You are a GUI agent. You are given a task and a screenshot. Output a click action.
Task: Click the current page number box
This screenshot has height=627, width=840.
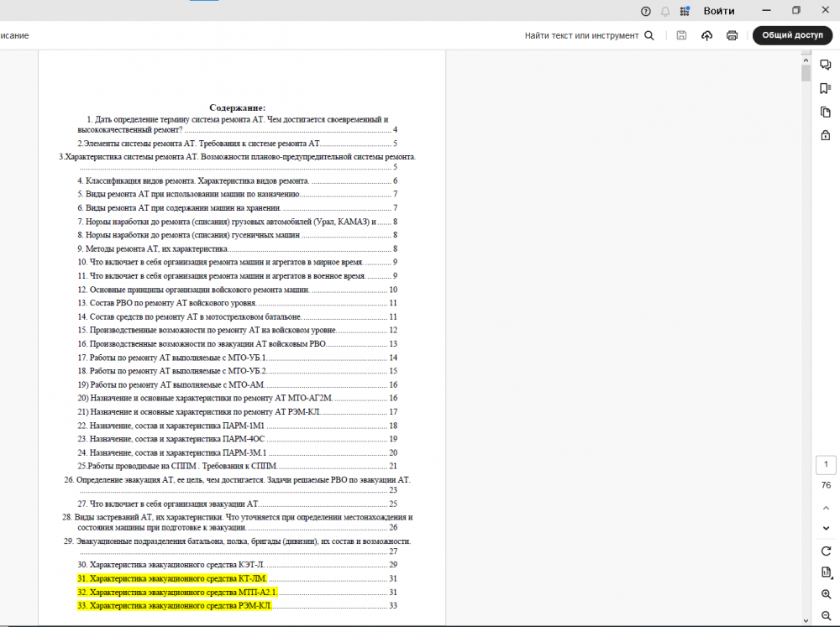pyautogui.click(x=826, y=465)
